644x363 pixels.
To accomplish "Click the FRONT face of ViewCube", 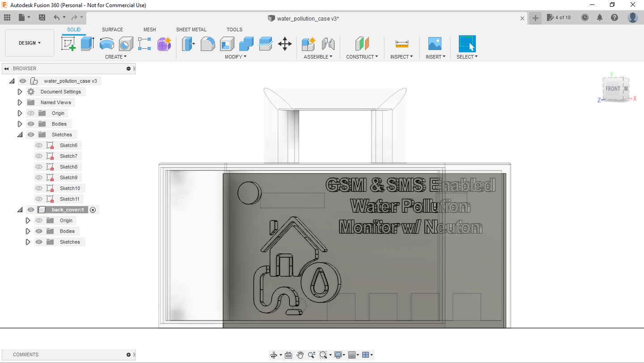I will [613, 89].
